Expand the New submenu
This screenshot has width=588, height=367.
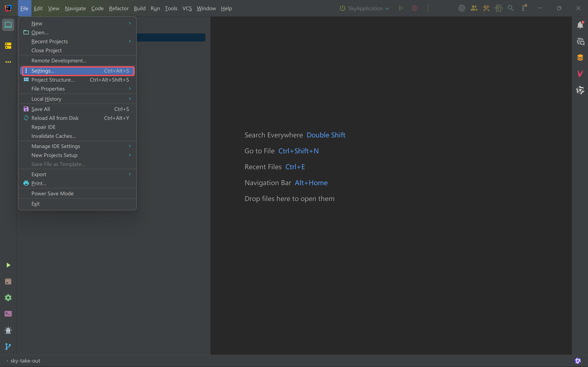pyautogui.click(x=37, y=23)
